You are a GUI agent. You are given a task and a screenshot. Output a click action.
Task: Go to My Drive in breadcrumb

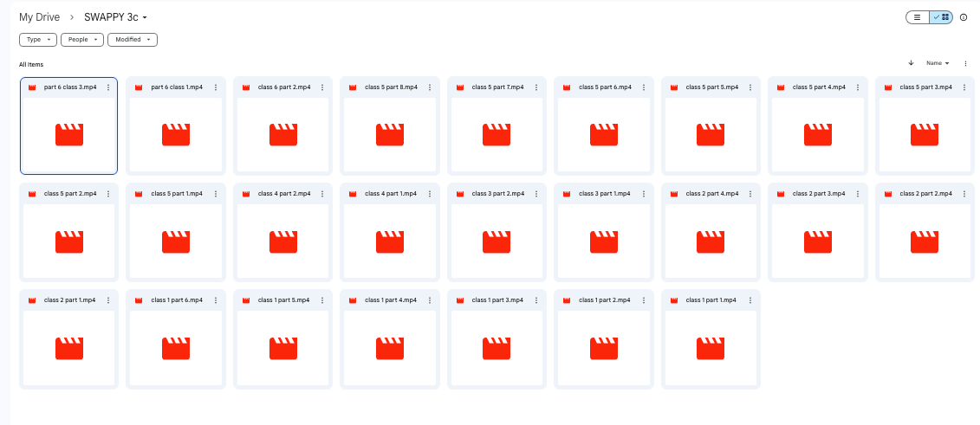tap(39, 17)
